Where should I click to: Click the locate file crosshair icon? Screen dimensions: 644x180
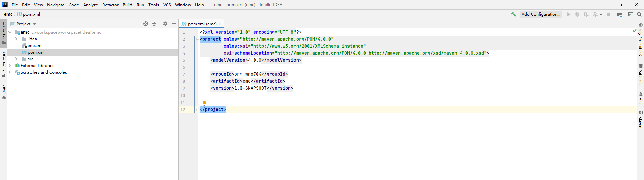tap(146, 24)
